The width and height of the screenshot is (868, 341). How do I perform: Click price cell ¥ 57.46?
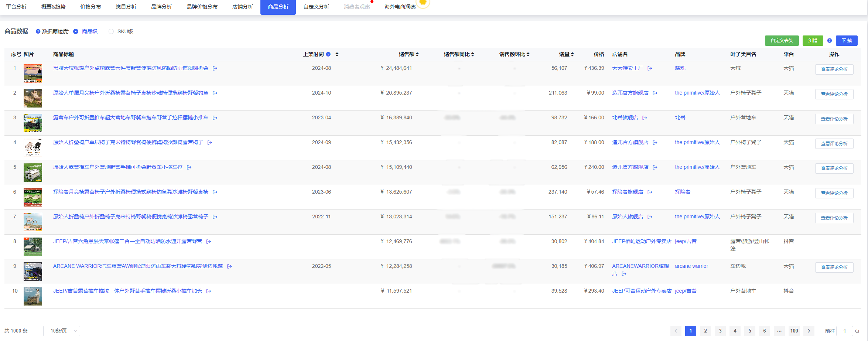pos(595,192)
